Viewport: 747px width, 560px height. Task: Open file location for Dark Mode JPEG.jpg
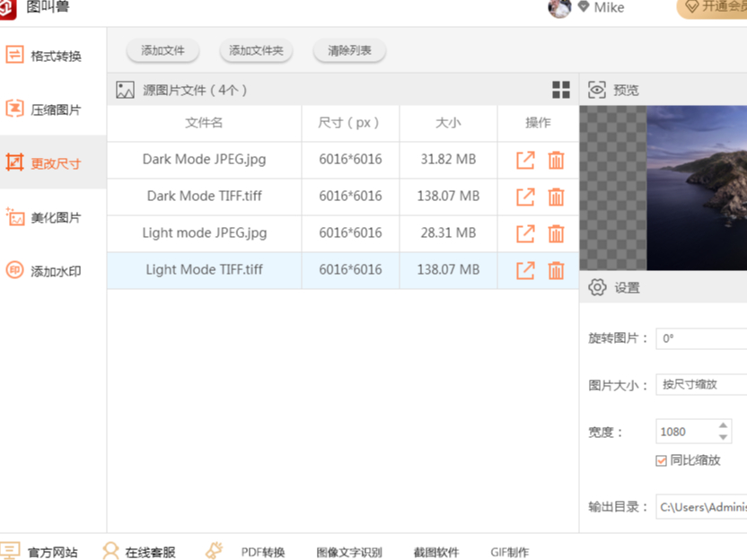coord(525,160)
